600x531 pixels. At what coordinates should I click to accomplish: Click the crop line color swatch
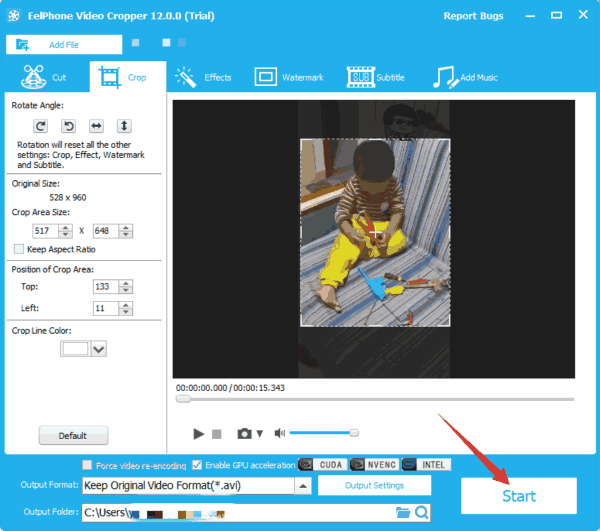click(75, 349)
